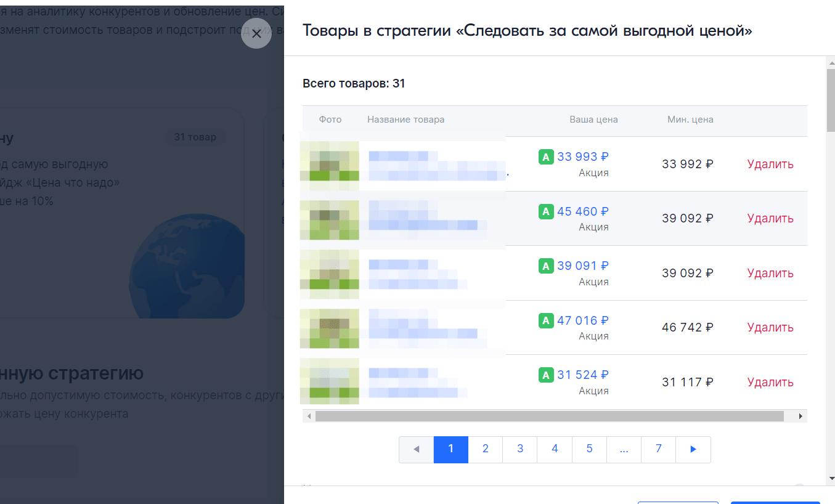Click the green «А» badge beside 33 993 ₽
The height and width of the screenshot is (504, 835).
point(546,156)
